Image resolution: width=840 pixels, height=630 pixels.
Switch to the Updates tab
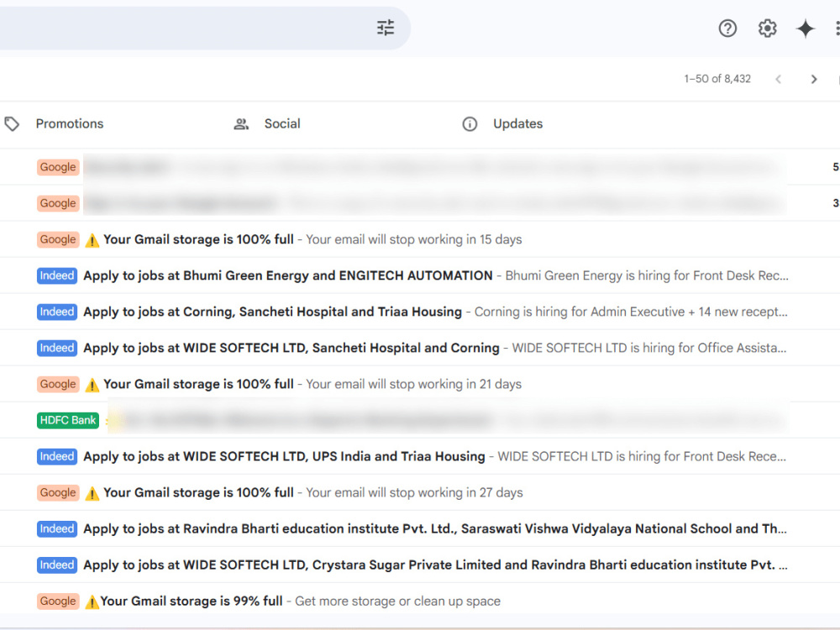coord(517,123)
